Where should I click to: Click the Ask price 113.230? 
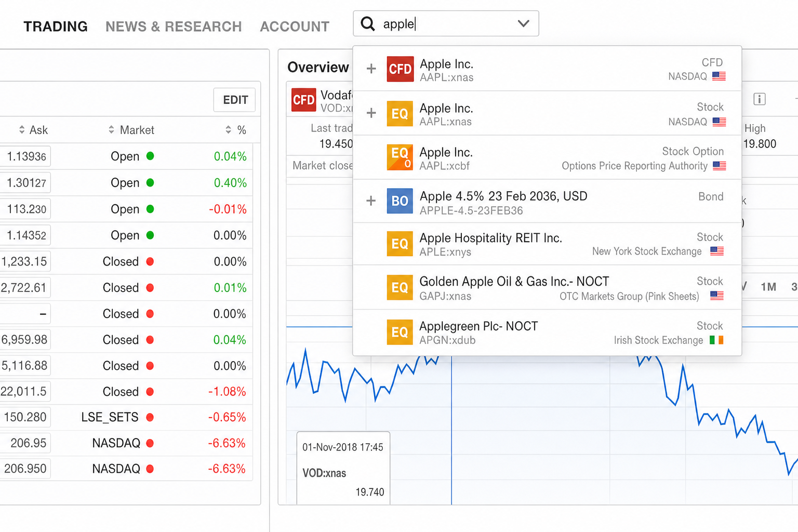coord(26,209)
